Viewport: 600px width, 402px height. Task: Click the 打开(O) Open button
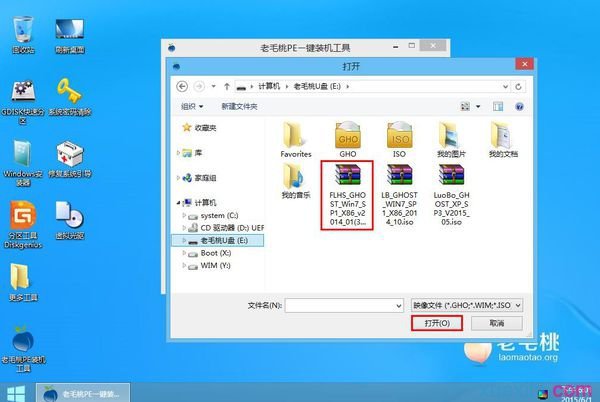437,323
